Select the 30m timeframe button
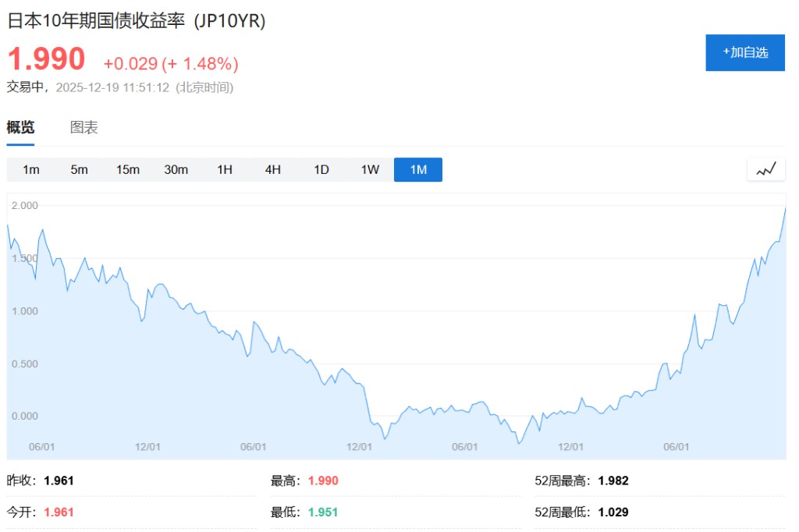799x532 pixels. click(176, 170)
